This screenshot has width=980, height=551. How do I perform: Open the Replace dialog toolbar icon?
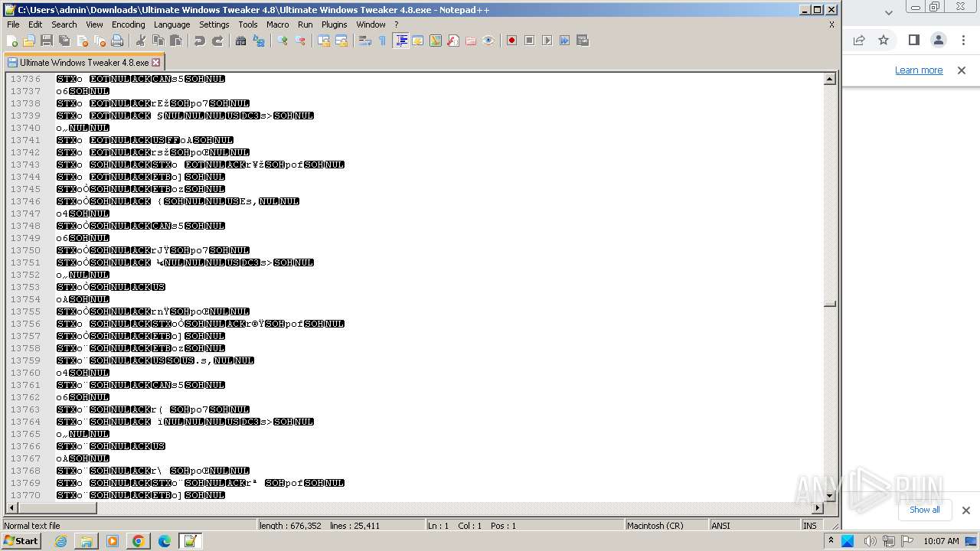259,41
